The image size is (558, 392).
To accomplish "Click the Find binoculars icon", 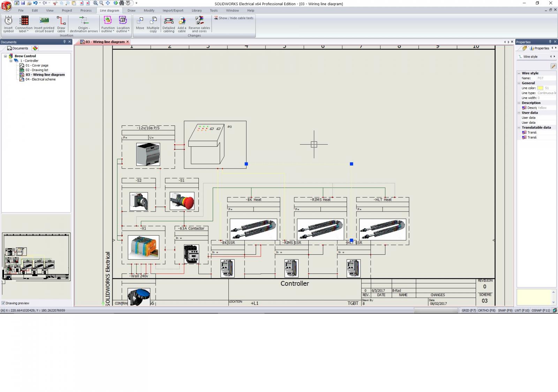I will [x=122, y=3].
